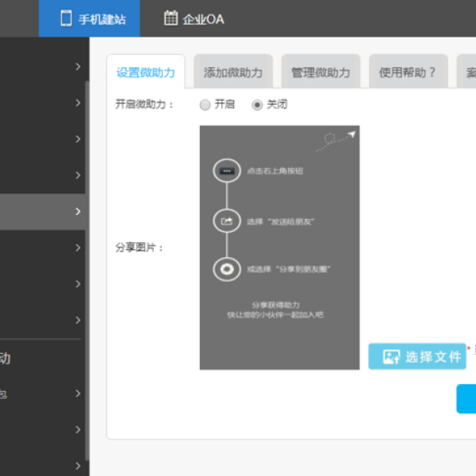
Task: Click the blue button below 选择文件
Action: click(x=466, y=399)
